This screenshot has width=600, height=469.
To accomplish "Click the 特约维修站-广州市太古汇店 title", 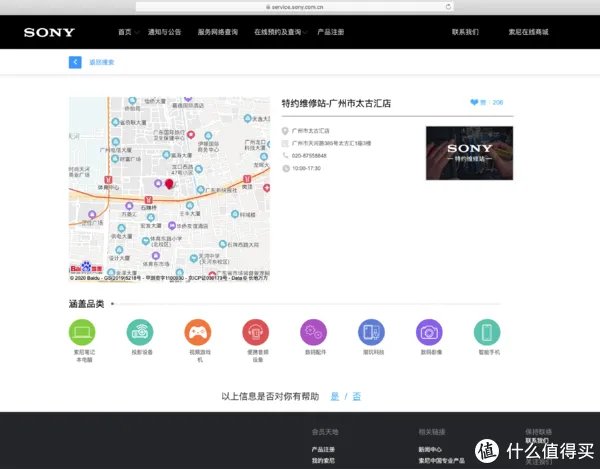I will tap(336, 103).
